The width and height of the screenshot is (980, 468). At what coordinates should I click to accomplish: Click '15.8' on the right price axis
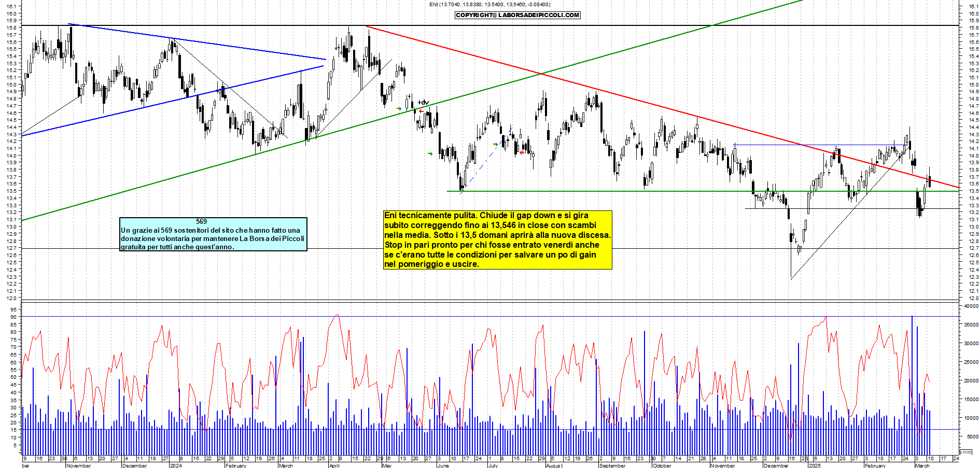(973, 27)
